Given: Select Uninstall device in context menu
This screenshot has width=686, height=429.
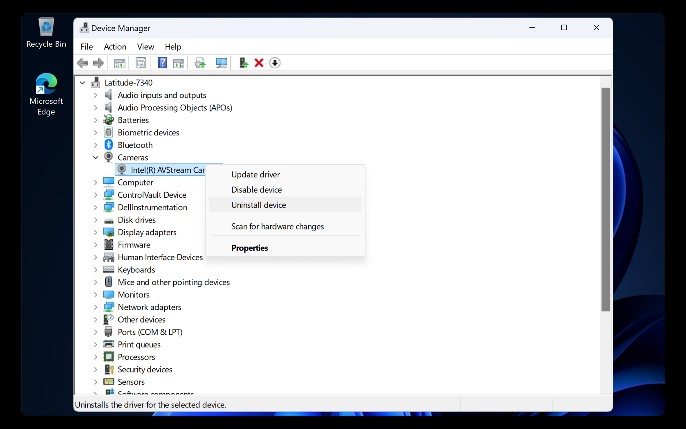Looking at the screenshot, I should click(285, 205).
